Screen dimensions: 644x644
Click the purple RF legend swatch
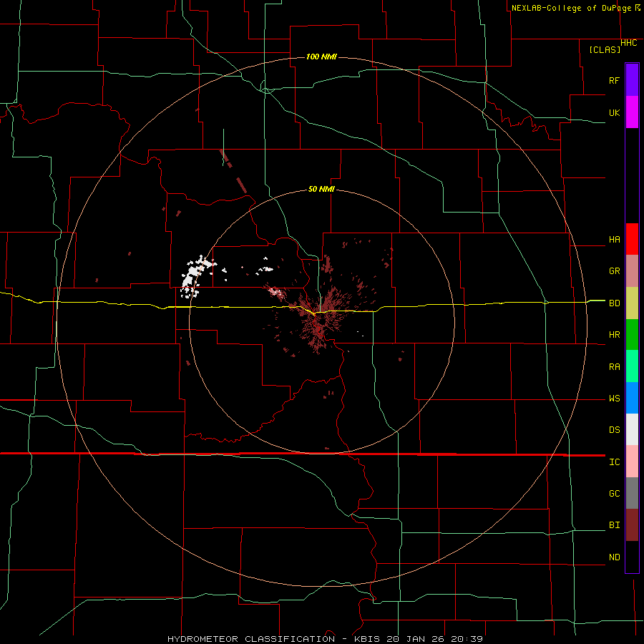pos(632,80)
